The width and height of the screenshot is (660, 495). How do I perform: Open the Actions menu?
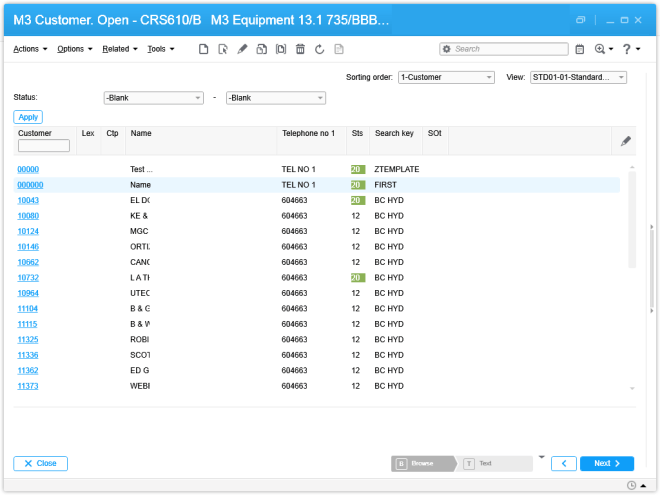click(29, 49)
